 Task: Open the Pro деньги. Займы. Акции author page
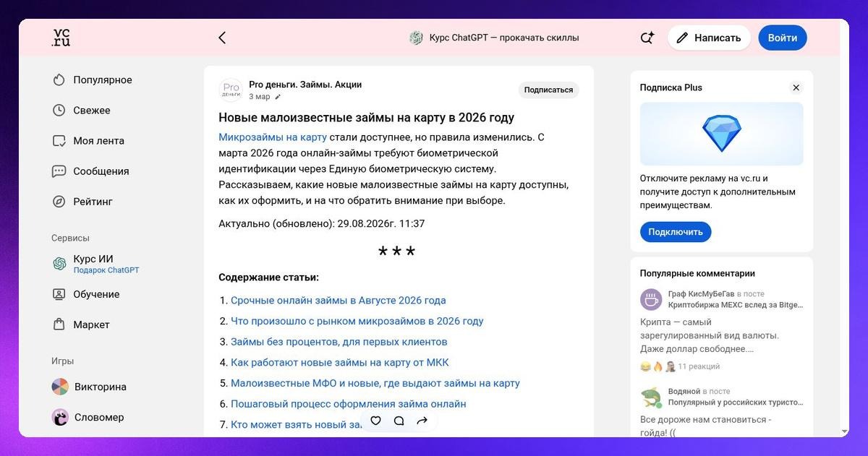(305, 85)
